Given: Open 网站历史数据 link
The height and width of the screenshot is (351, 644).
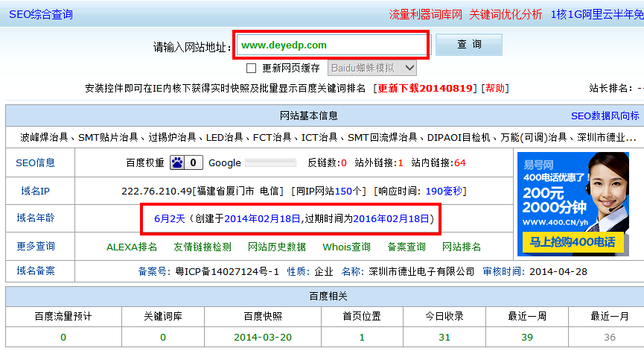Looking at the screenshot, I should (x=277, y=247).
